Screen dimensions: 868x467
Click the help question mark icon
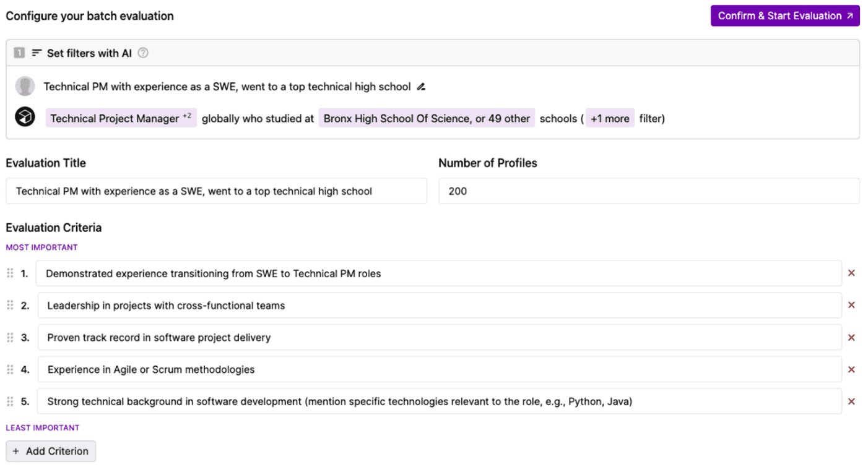pos(143,53)
